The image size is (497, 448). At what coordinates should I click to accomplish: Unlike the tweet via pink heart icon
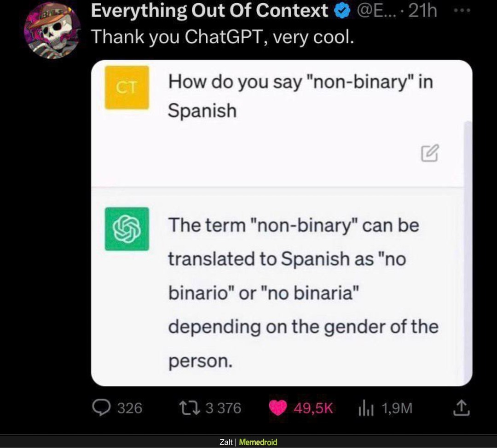(277, 408)
